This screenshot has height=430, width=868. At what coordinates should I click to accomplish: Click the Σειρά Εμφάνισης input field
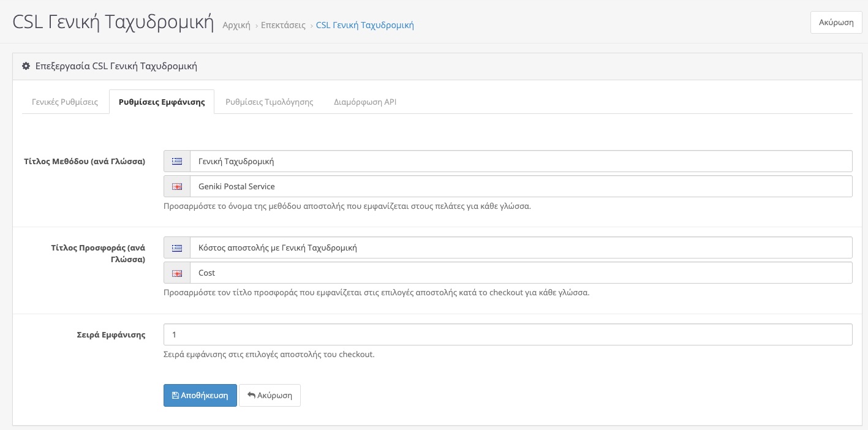pyautogui.click(x=508, y=334)
